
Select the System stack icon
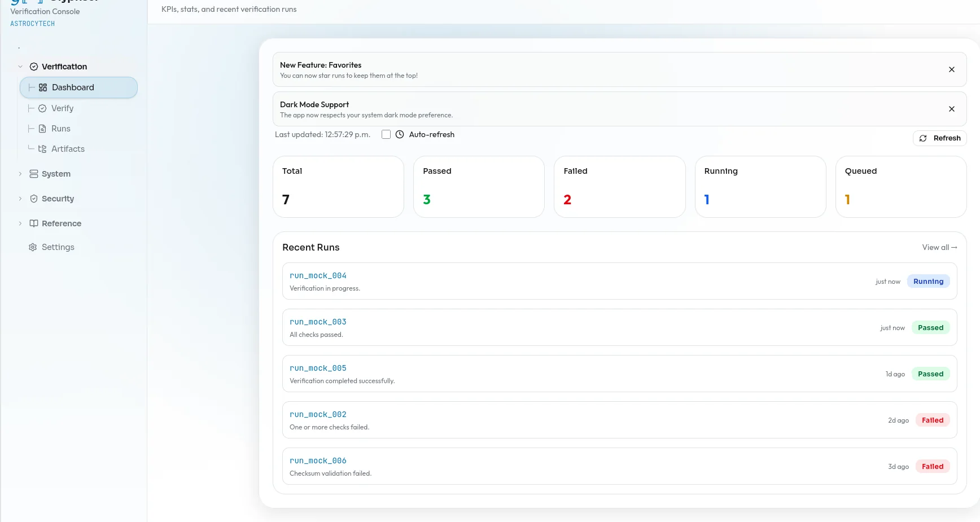33,174
